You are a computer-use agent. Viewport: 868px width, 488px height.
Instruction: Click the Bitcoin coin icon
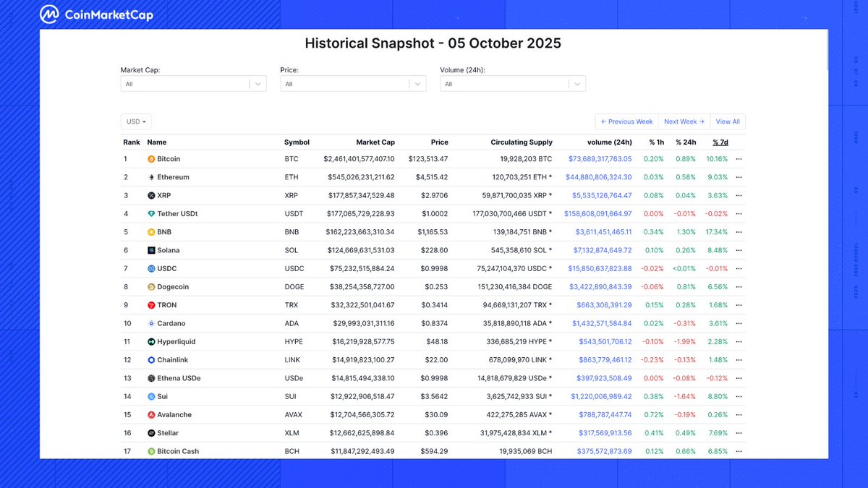[x=151, y=159]
